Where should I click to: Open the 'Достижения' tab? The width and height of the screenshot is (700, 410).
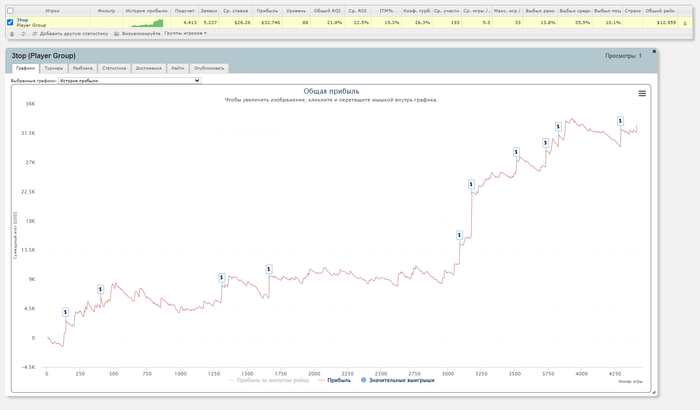(149, 68)
